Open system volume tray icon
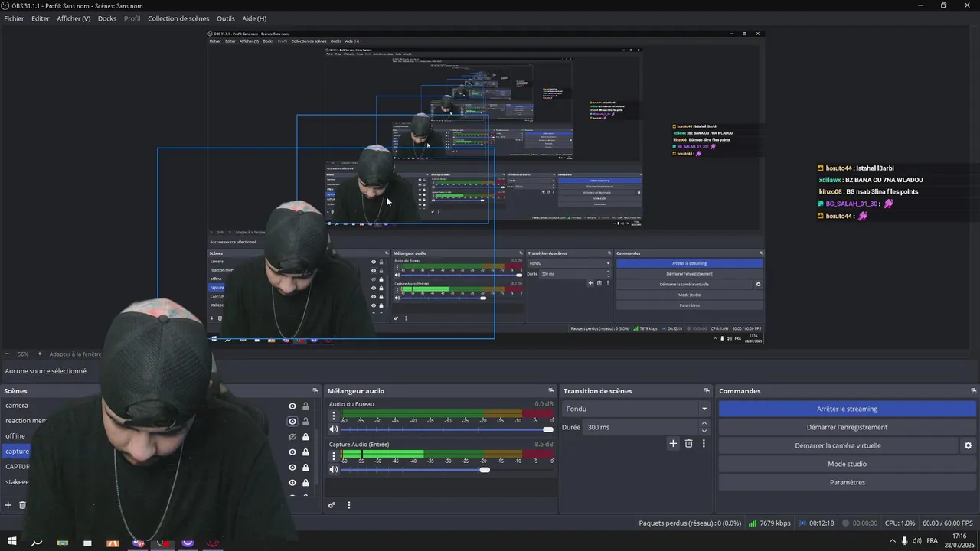The width and height of the screenshot is (980, 551). 917,541
